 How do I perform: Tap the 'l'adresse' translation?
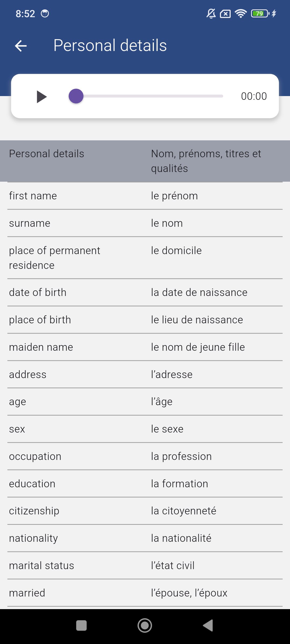[x=172, y=375]
